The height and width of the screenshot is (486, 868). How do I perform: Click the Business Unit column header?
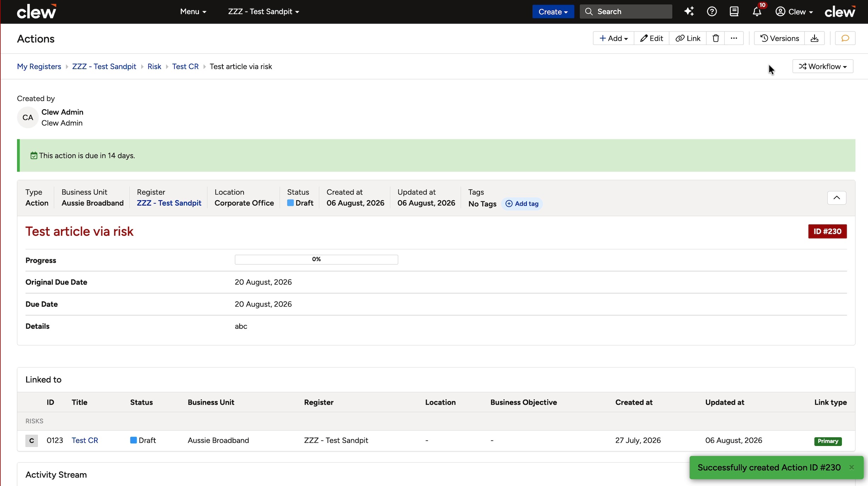coord(211,402)
